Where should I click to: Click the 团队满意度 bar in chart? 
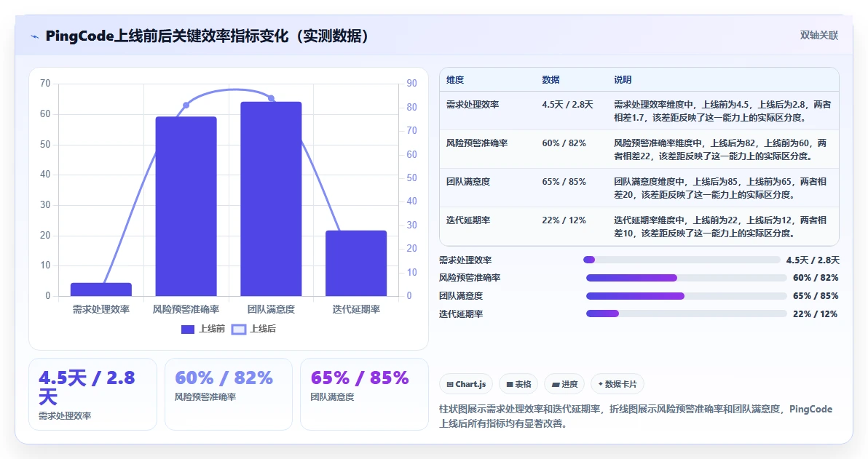271,199
